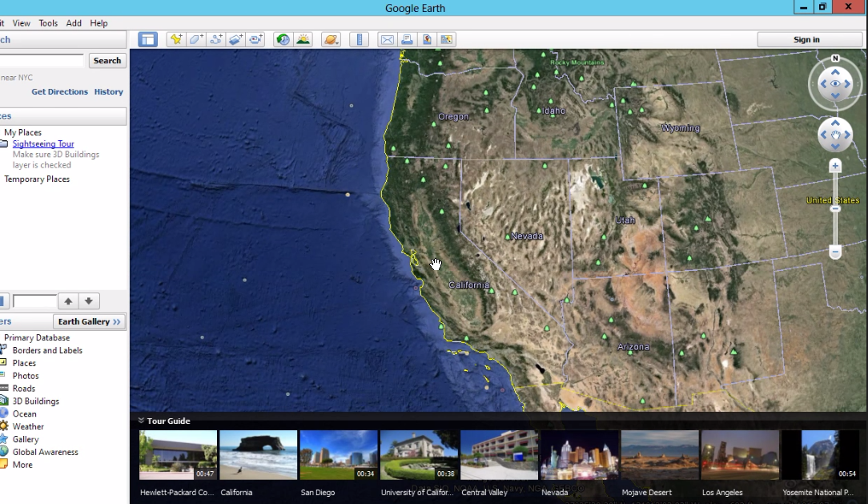Image resolution: width=868 pixels, height=504 pixels.
Task: Click the Search button
Action: [x=107, y=60]
